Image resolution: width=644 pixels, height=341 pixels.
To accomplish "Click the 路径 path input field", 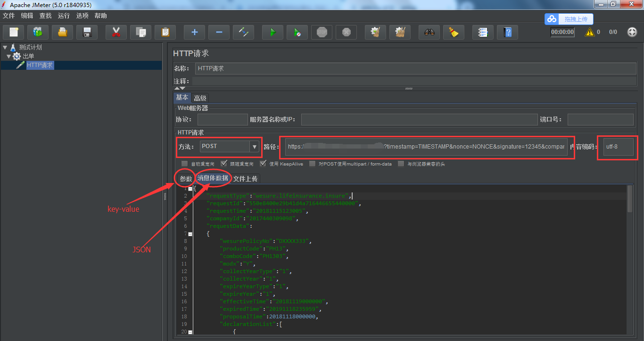I will [x=426, y=147].
